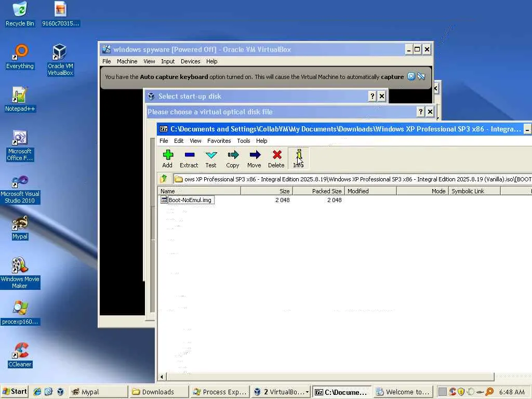Open the 7-Zip File menu
The height and width of the screenshot is (399, 532).
tap(164, 141)
